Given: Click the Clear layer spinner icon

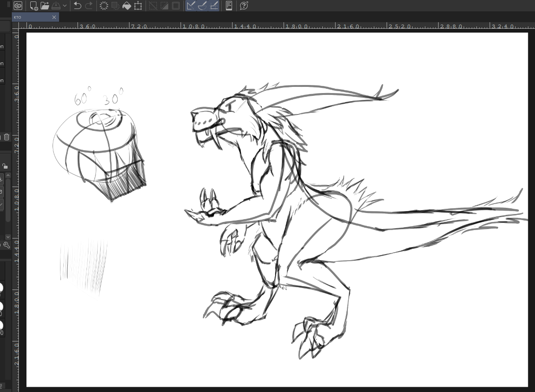Looking at the screenshot, I should click(x=104, y=6).
